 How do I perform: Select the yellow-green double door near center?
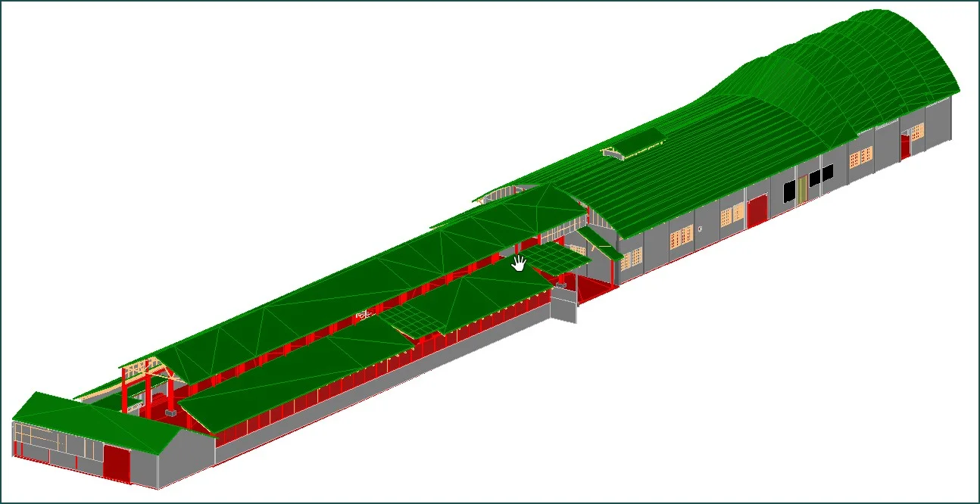coord(802,190)
